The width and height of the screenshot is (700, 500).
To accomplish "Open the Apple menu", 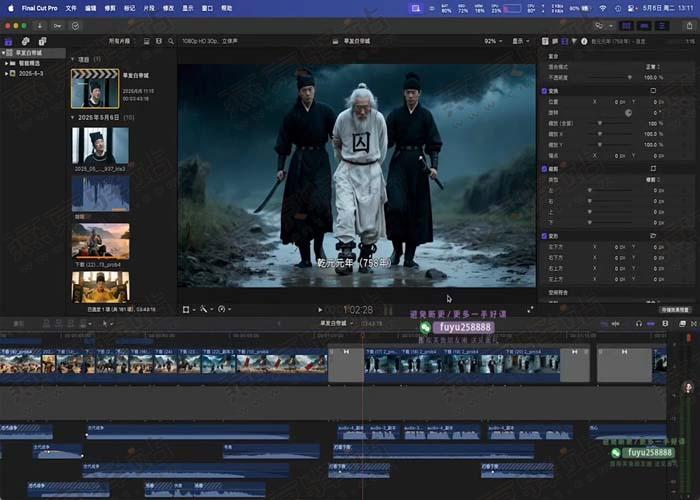I will [11, 8].
